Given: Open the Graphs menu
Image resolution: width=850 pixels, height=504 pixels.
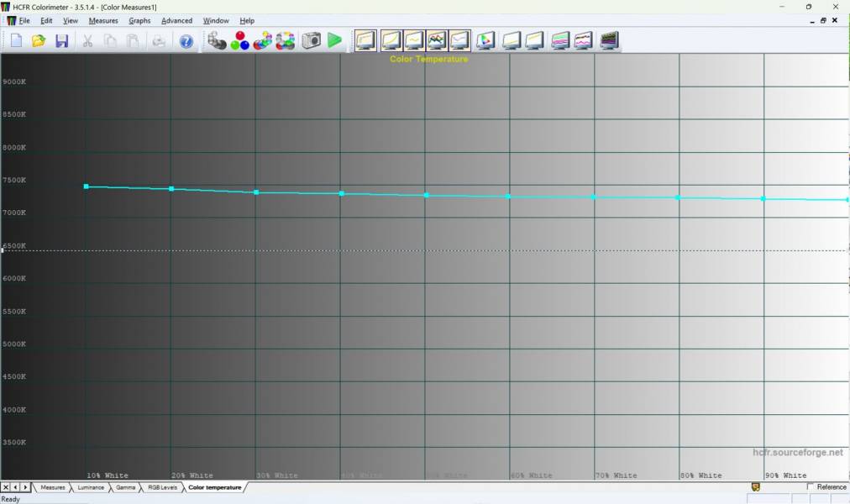Looking at the screenshot, I should point(139,20).
